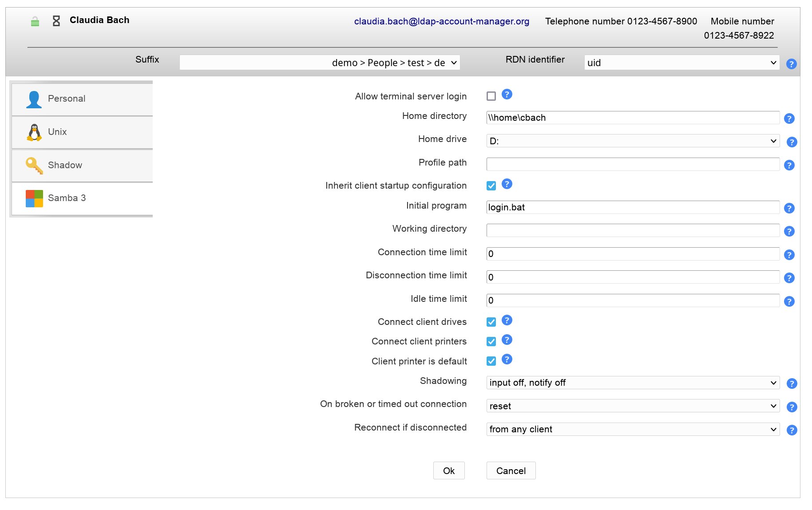Click the hourglass icon next to the user name

(x=56, y=21)
